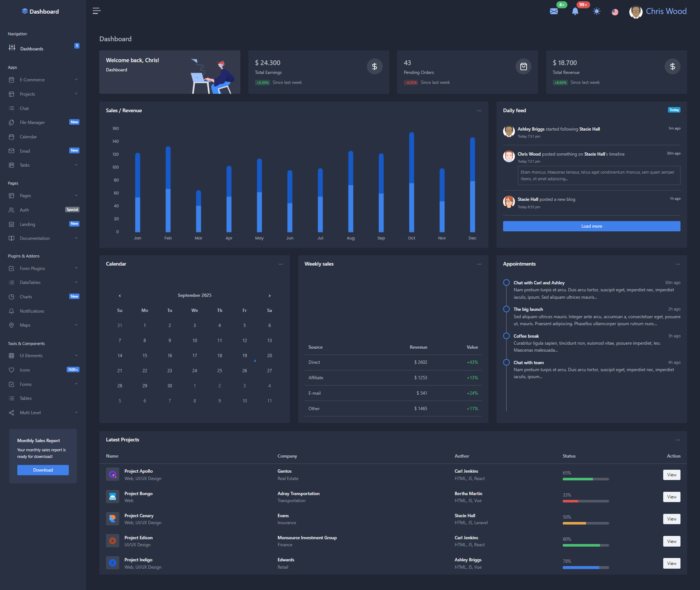
Task: Open the notification bell with 99+ badge
Action: point(575,11)
